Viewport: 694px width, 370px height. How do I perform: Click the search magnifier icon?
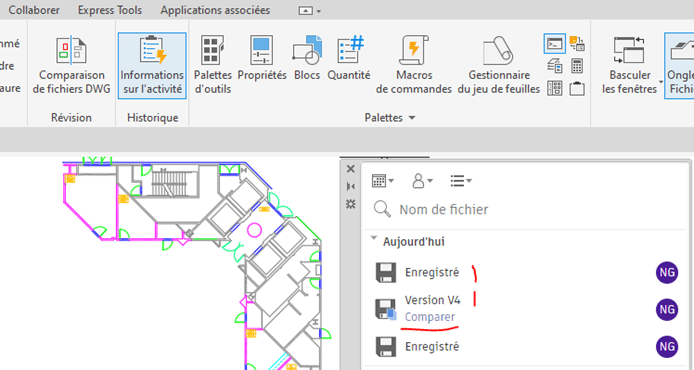[382, 209]
